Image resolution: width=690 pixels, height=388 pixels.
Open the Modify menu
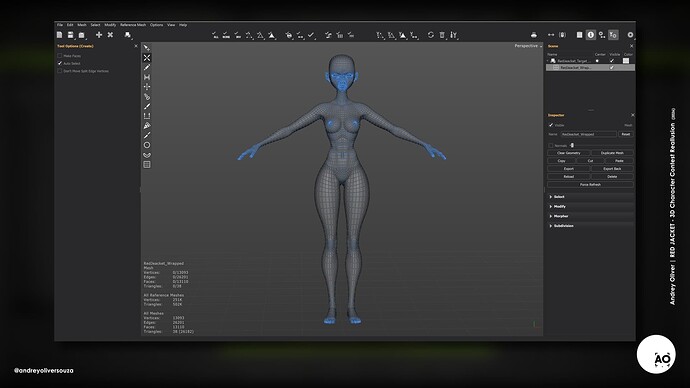click(110, 25)
